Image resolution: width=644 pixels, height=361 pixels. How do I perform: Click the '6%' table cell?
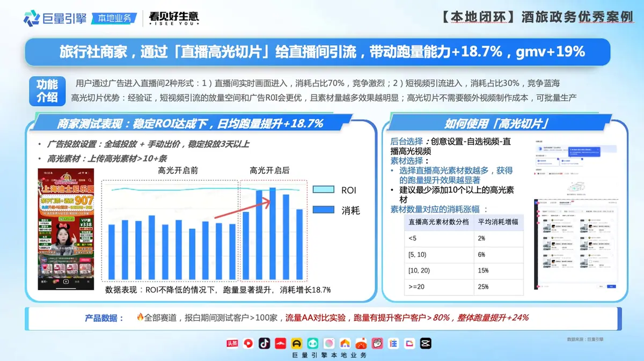[498, 255]
